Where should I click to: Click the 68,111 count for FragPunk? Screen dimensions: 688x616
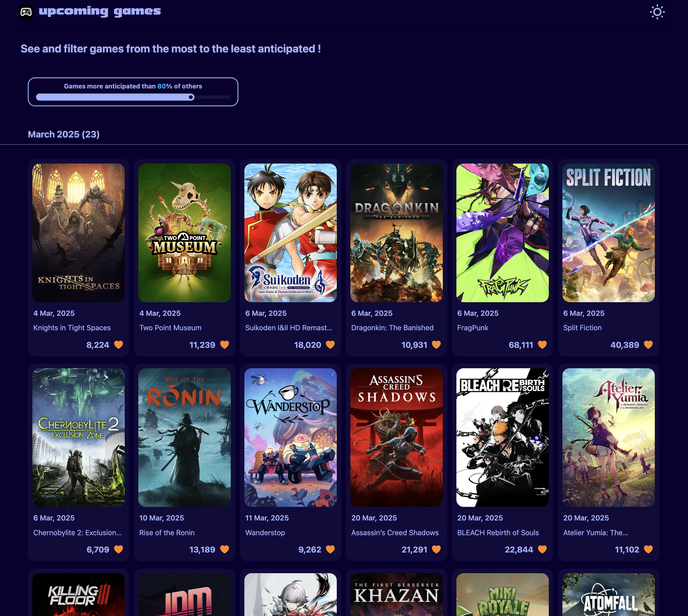[521, 345]
